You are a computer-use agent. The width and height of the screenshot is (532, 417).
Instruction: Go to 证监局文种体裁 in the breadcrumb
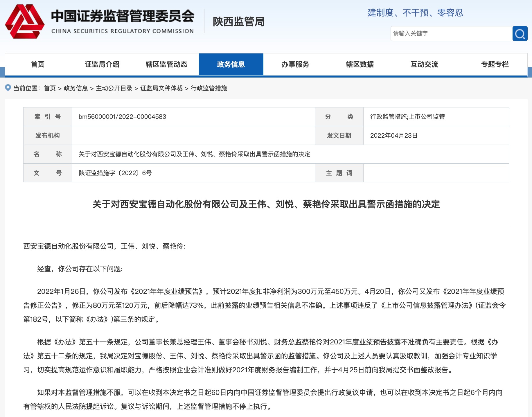(x=161, y=88)
